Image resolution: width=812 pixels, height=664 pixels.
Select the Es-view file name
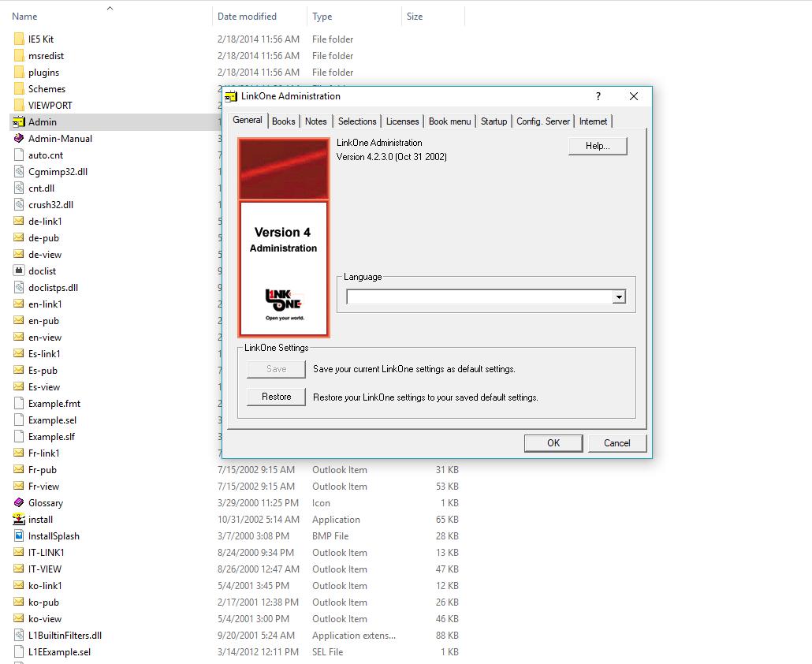(x=44, y=387)
